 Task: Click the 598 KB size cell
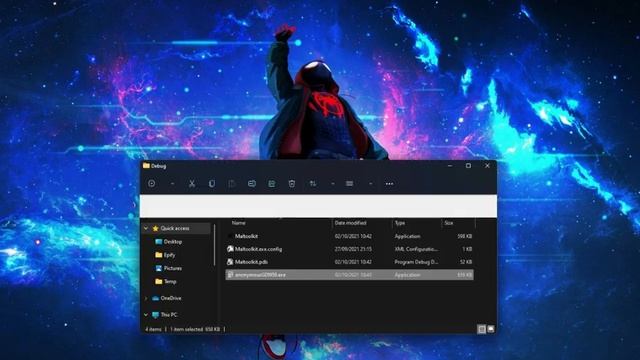464,236
